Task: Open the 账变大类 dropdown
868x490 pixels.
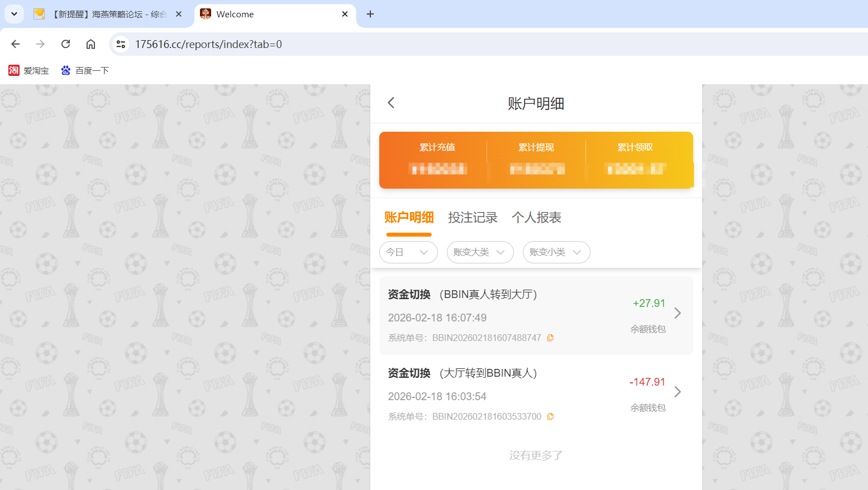Action: tap(480, 252)
